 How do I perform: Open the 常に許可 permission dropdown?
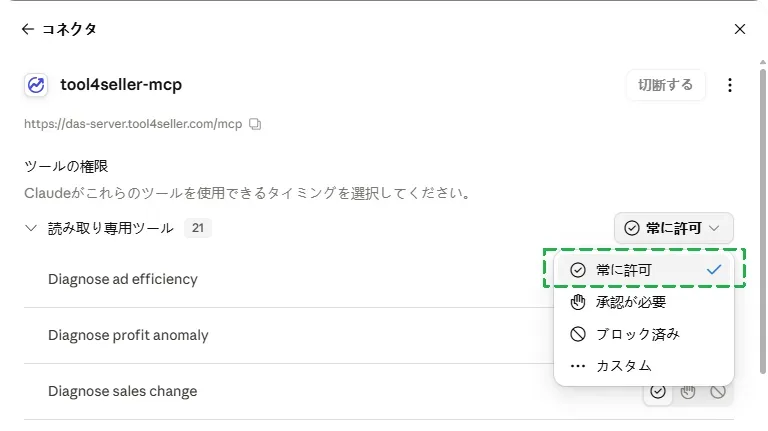(673, 228)
